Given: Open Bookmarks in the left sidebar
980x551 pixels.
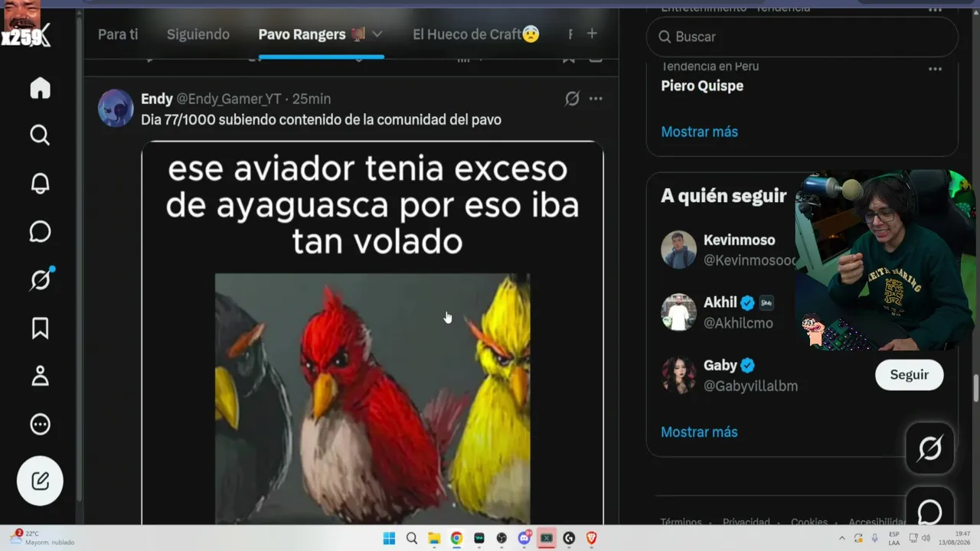Looking at the screenshot, I should [x=40, y=328].
